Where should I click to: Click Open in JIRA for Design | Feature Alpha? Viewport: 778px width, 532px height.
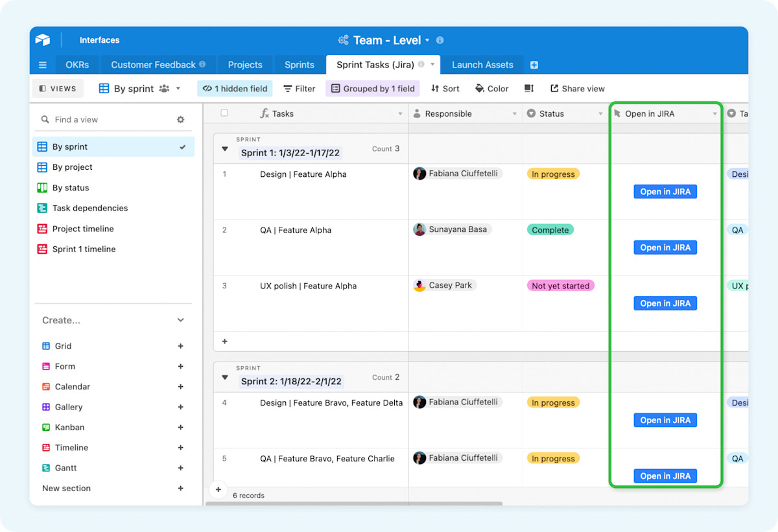[x=665, y=191]
